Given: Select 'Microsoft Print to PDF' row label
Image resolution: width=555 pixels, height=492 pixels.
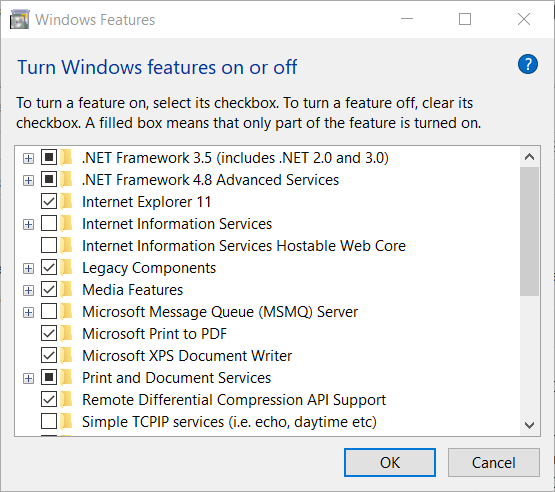Looking at the screenshot, I should (x=154, y=334).
